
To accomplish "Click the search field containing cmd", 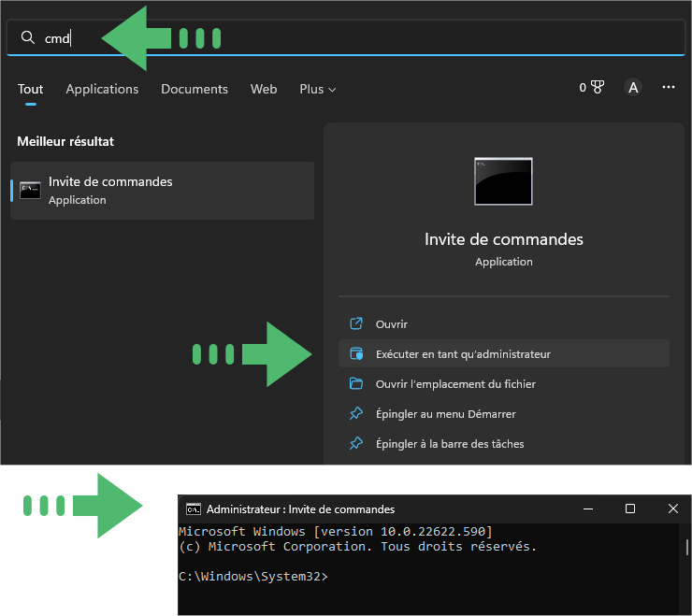I will click(x=346, y=38).
